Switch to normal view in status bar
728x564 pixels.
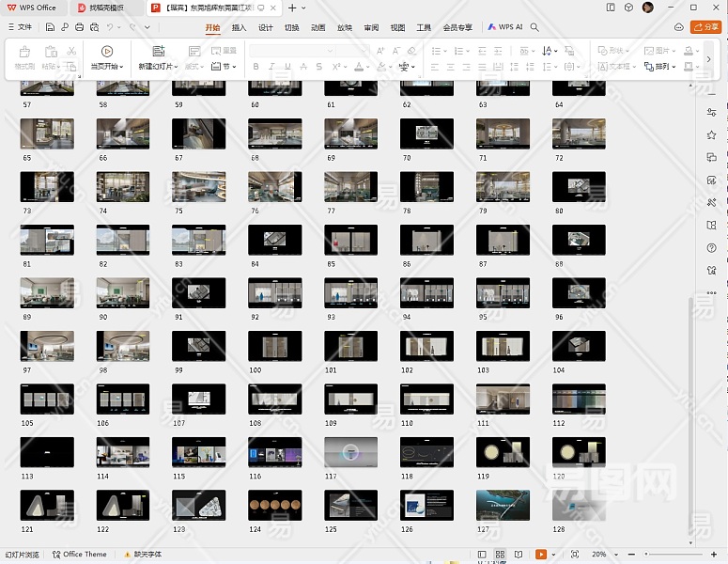483,555
